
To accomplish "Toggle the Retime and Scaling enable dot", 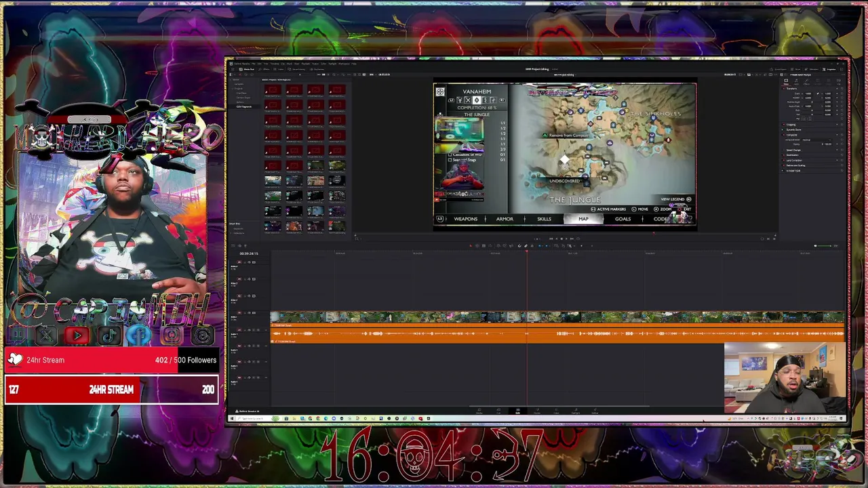I will [784, 165].
